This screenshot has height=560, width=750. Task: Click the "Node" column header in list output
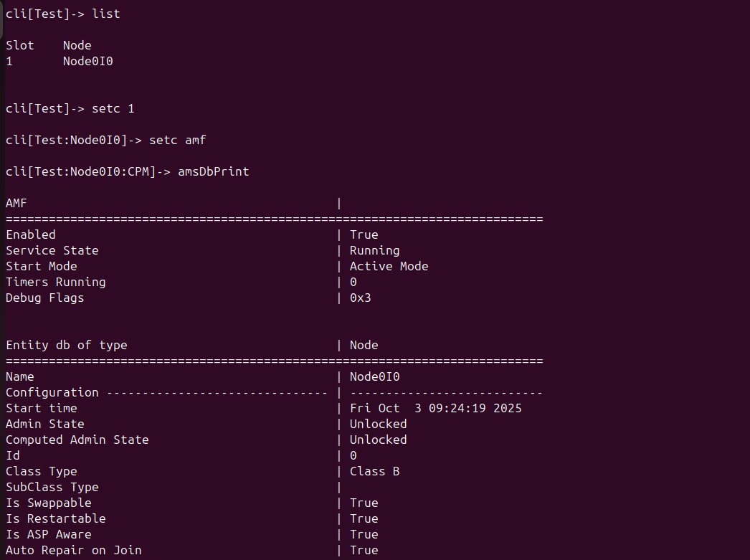coord(77,45)
